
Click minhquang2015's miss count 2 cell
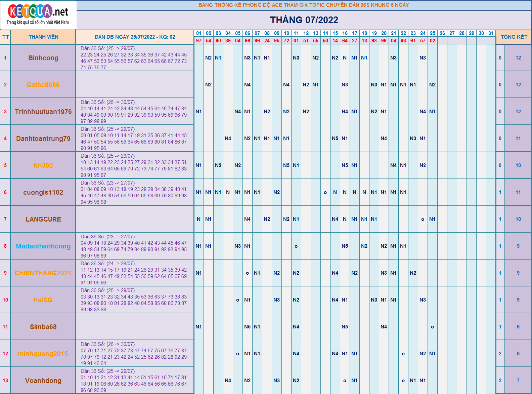point(500,354)
